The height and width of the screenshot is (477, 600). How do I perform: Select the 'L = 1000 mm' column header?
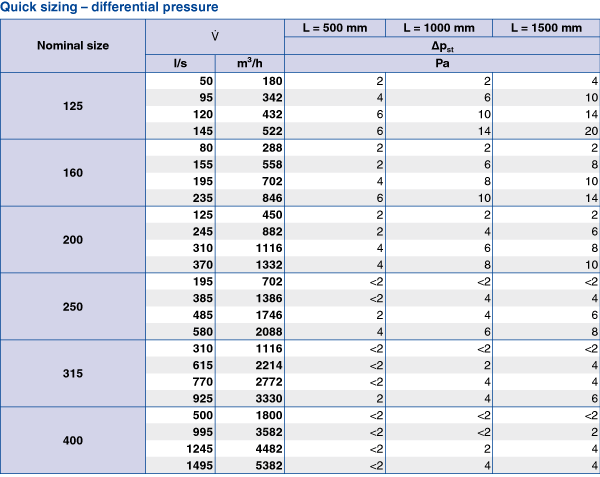pyautogui.click(x=440, y=27)
